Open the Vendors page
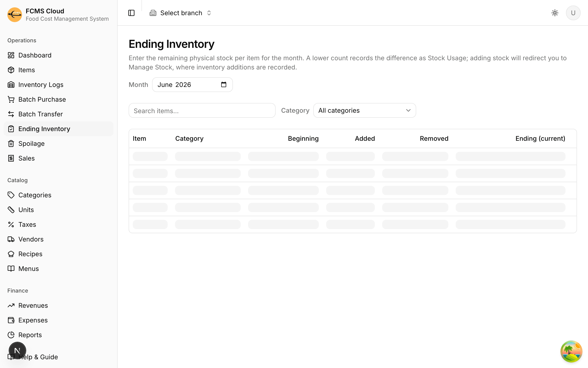Screen dimensions: 588x368 tap(59, 239)
